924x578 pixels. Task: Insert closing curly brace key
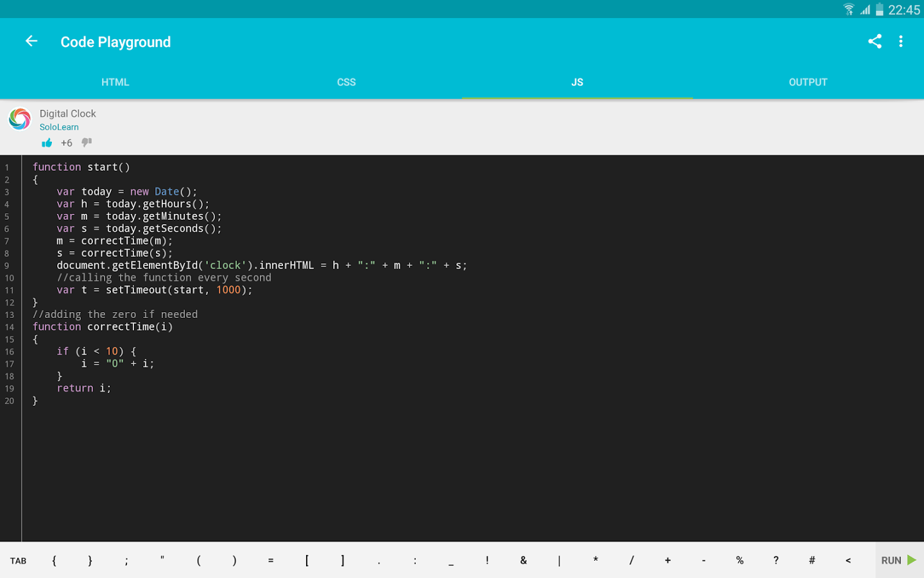[x=90, y=561]
